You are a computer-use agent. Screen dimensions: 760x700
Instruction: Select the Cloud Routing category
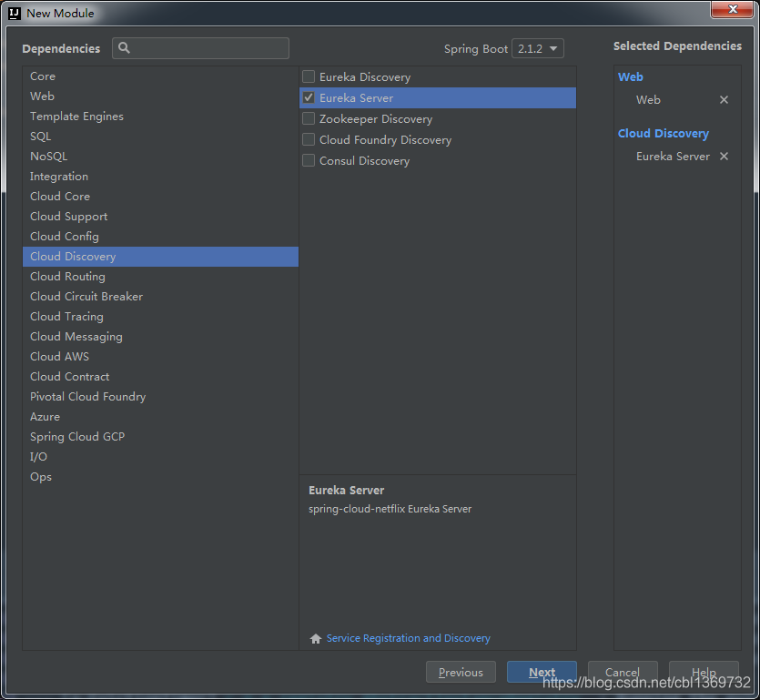click(67, 277)
